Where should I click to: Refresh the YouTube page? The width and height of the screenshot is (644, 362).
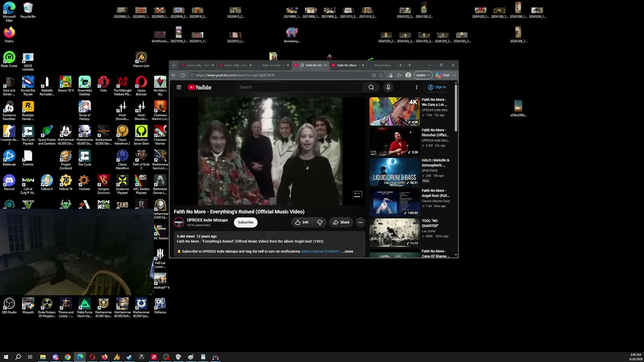(183, 75)
